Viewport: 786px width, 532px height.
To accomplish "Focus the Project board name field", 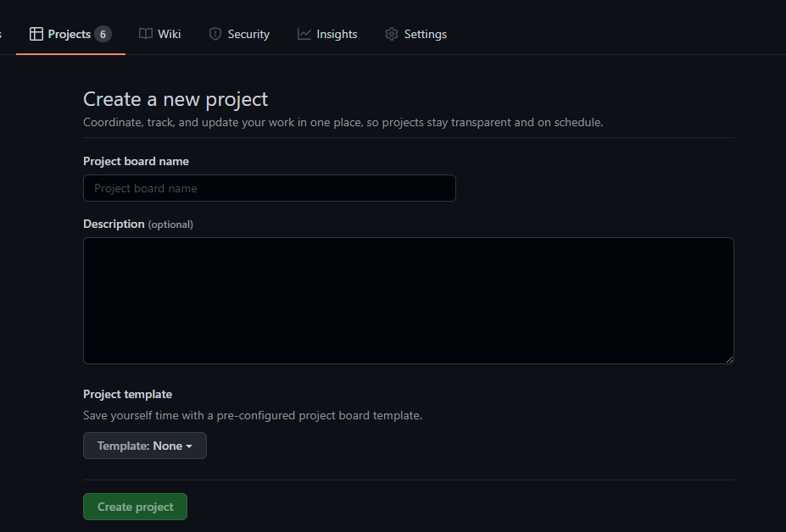I will [x=270, y=188].
